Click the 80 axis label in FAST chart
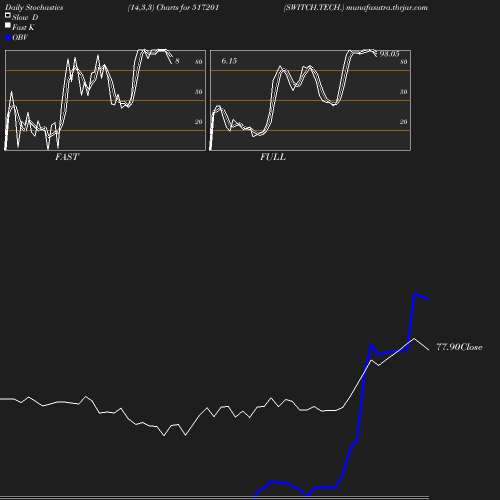The width and height of the screenshot is (500, 500). (x=199, y=62)
